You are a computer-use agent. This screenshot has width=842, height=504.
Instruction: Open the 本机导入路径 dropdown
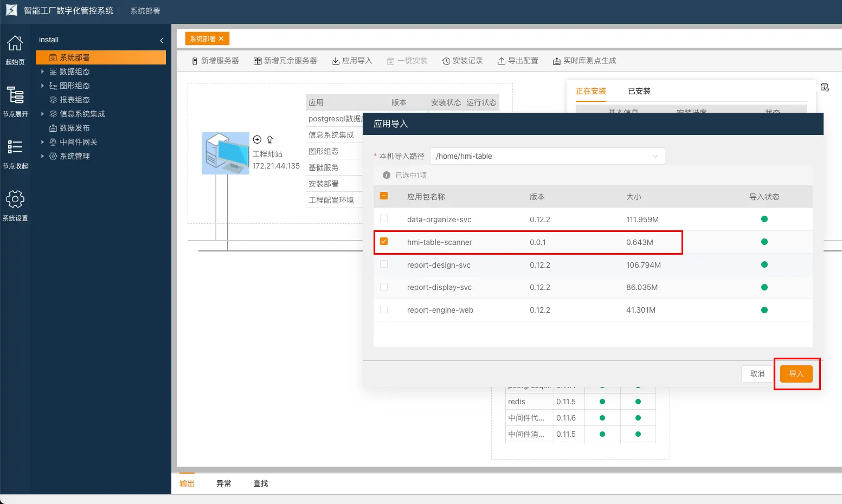point(547,156)
